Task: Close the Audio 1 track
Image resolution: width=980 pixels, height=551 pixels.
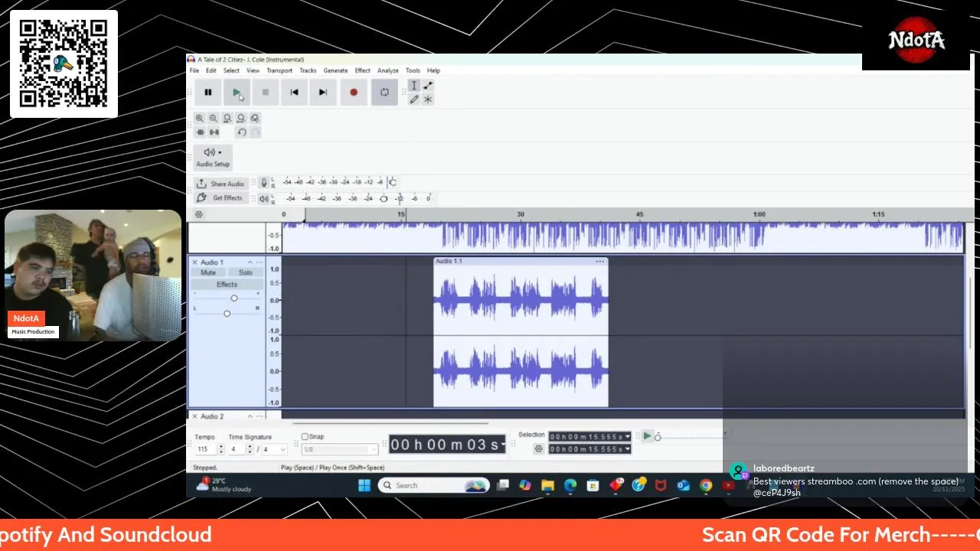Action: pyautogui.click(x=194, y=262)
